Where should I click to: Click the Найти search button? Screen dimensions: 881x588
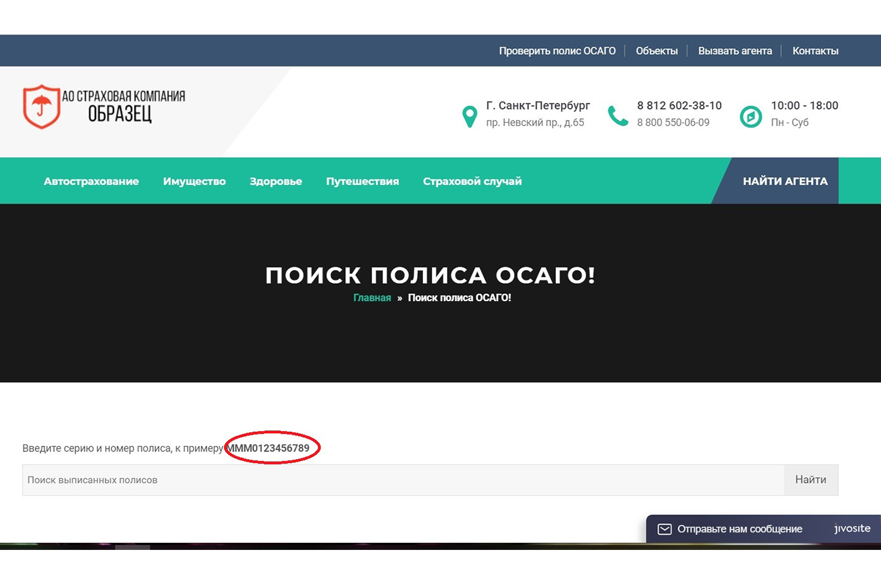pyautogui.click(x=811, y=480)
